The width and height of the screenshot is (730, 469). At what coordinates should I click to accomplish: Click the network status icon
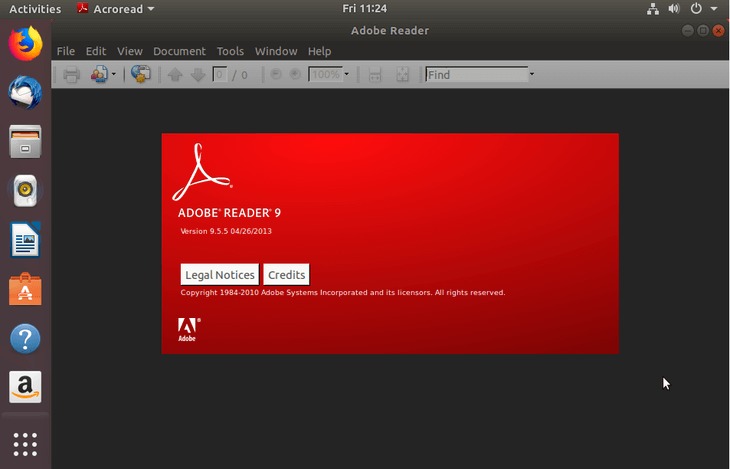pos(653,9)
